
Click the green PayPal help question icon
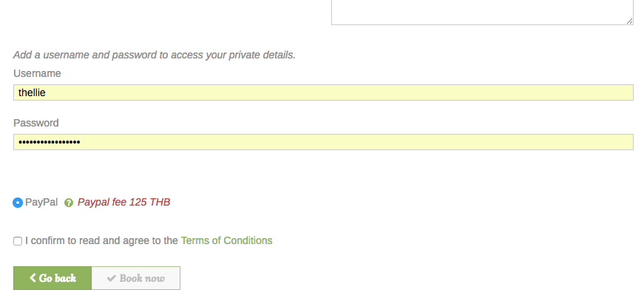[x=69, y=203]
